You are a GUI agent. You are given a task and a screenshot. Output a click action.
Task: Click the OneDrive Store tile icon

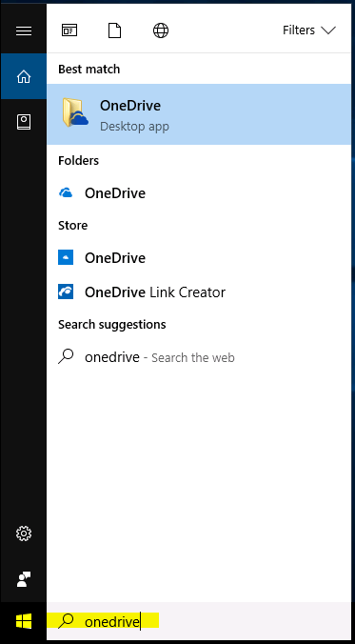[x=66, y=257]
